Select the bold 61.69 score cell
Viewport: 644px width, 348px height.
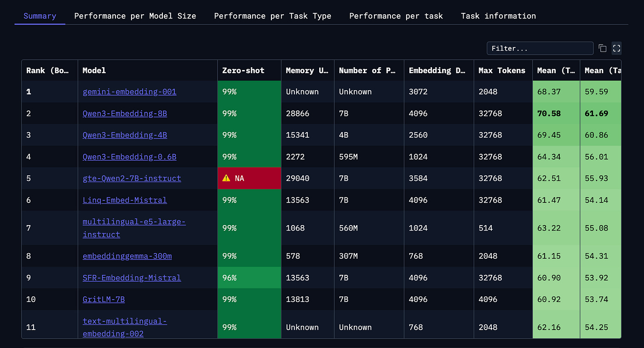pyautogui.click(x=601, y=113)
